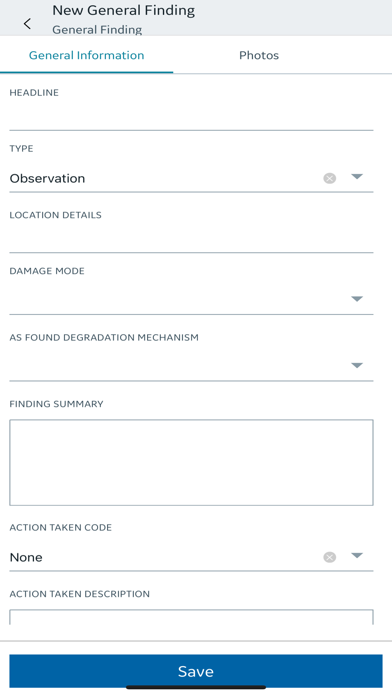Select the Observation value in Type field
The height and width of the screenshot is (696, 392).
pyautogui.click(x=48, y=178)
